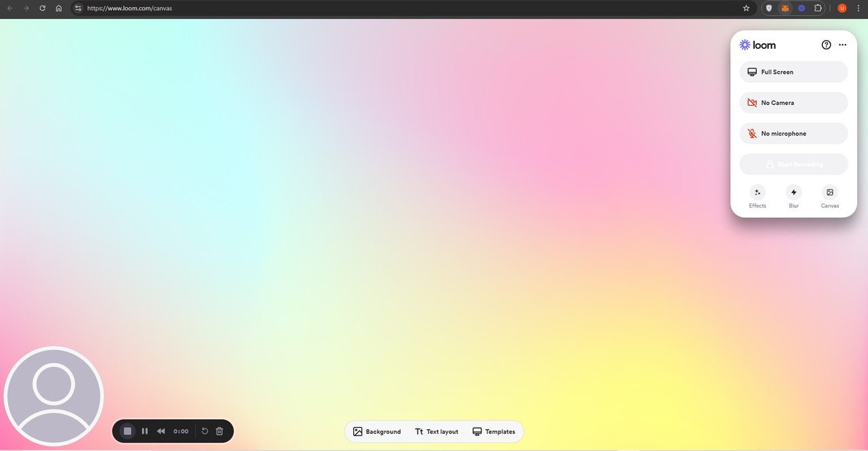
Task: Click the camera bubble avatar placeholder
Action: point(54,396)
